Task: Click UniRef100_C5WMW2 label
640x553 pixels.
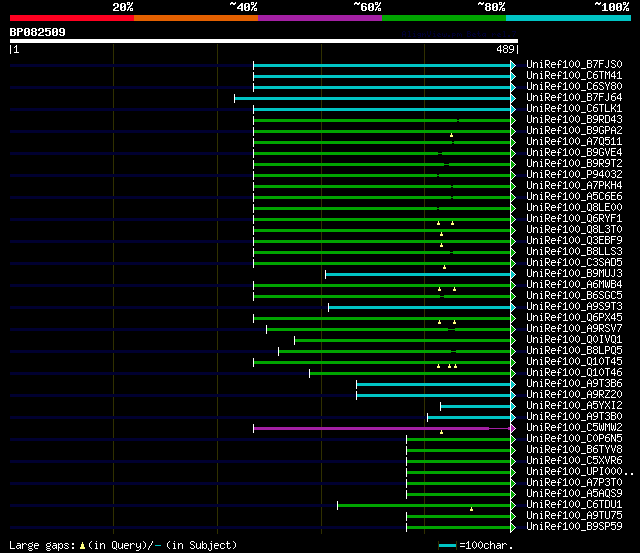Action: pyautogui.click(x=574, y=428)
